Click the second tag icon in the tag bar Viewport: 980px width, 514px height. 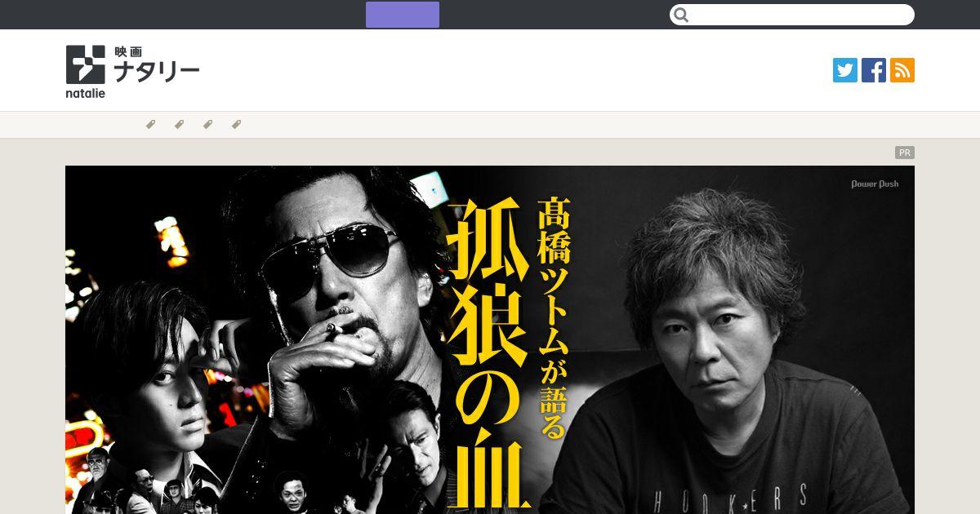click(179, 125)
